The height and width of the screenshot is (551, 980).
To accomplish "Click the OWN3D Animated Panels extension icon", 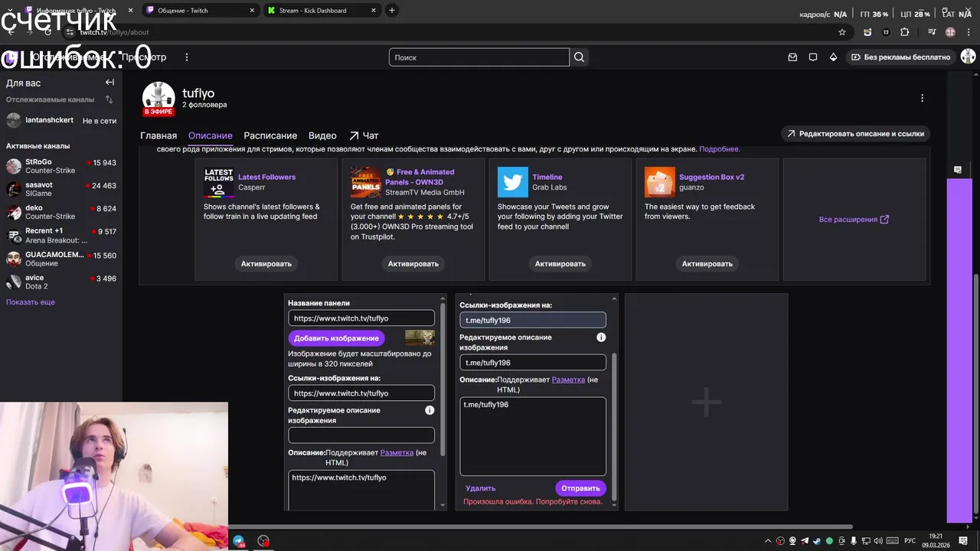I will click(366, 182).
